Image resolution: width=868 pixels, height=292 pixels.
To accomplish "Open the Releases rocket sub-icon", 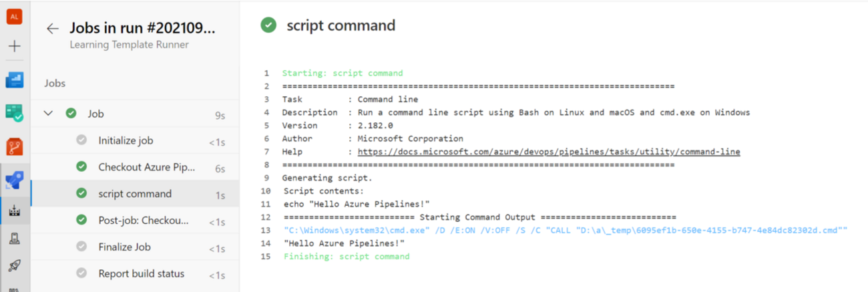I will click(x=15, y=266).
